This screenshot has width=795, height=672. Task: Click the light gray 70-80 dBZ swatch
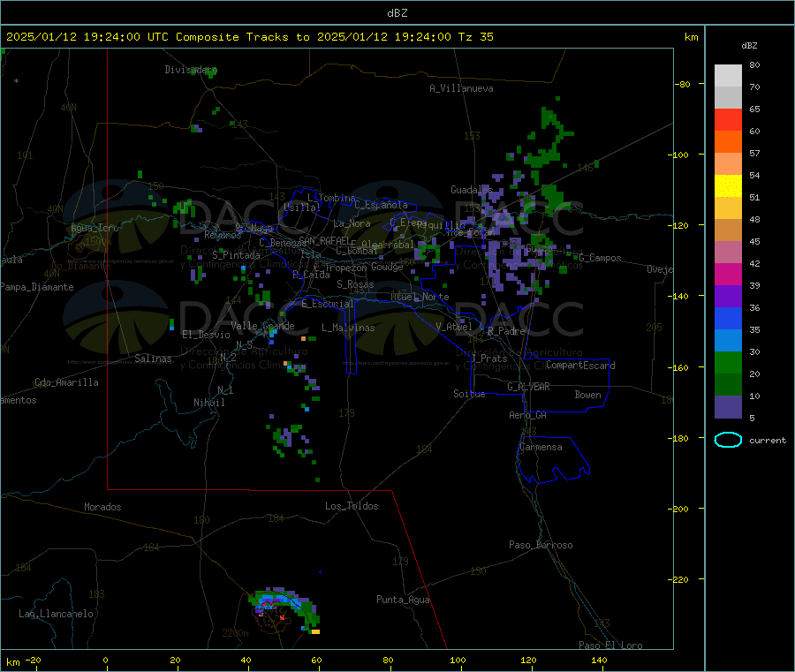pos(728,76)
